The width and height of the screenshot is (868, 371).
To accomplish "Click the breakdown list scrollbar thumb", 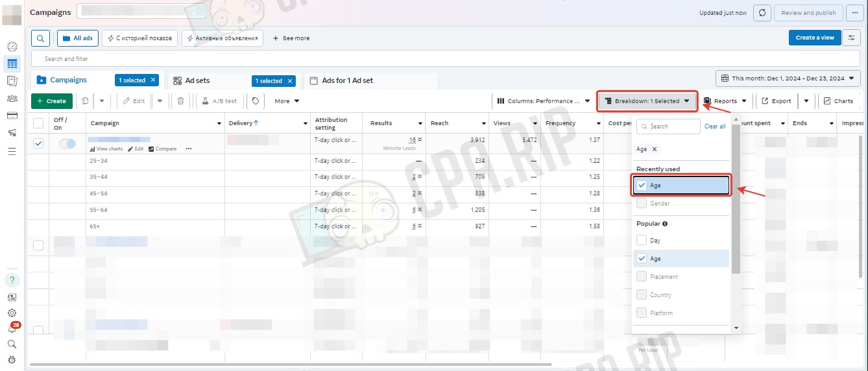I will 736,198.
